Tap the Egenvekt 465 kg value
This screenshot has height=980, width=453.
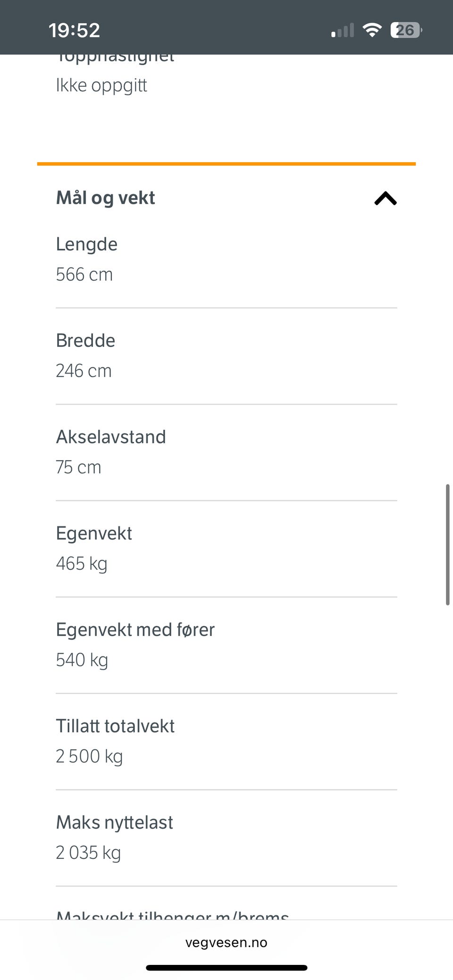click(x=81, y=564)
